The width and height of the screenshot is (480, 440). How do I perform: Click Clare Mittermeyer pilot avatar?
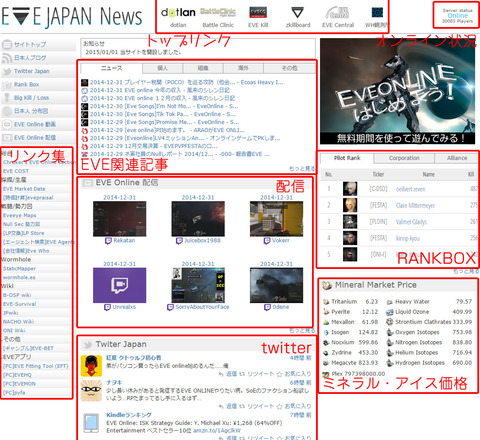coord(350,205)
